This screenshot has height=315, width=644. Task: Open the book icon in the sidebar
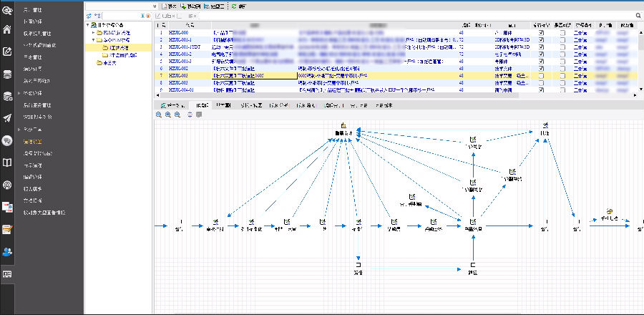7,163
